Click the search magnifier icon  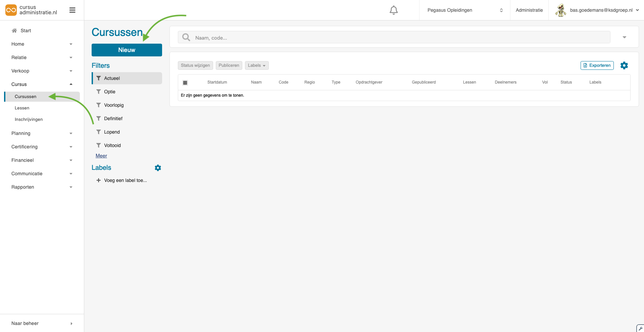[186, 37]
